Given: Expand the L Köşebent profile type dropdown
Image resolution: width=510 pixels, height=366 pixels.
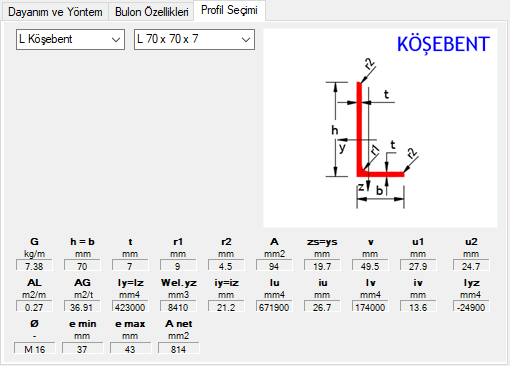Looking at the screenshot, I should (x=70, y=39).
